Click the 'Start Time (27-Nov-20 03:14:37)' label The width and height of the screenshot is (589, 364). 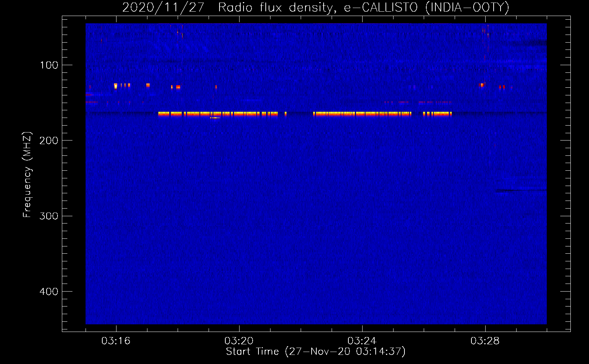[316, 352]
